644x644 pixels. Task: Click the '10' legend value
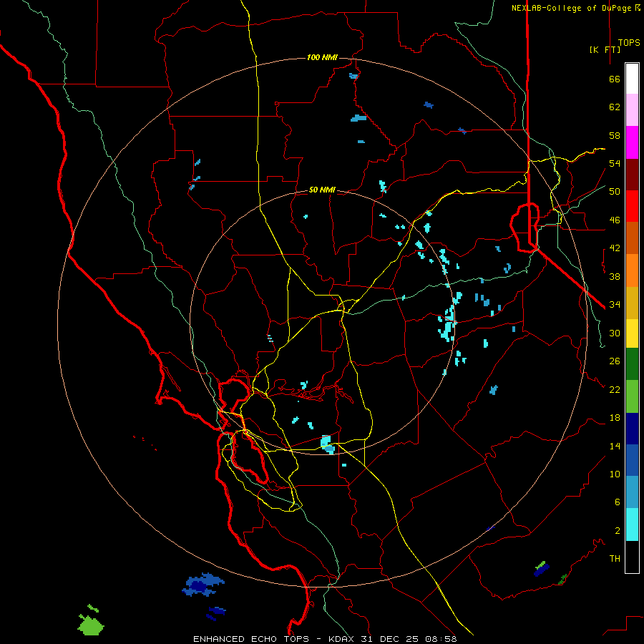[x=615, y=474]
